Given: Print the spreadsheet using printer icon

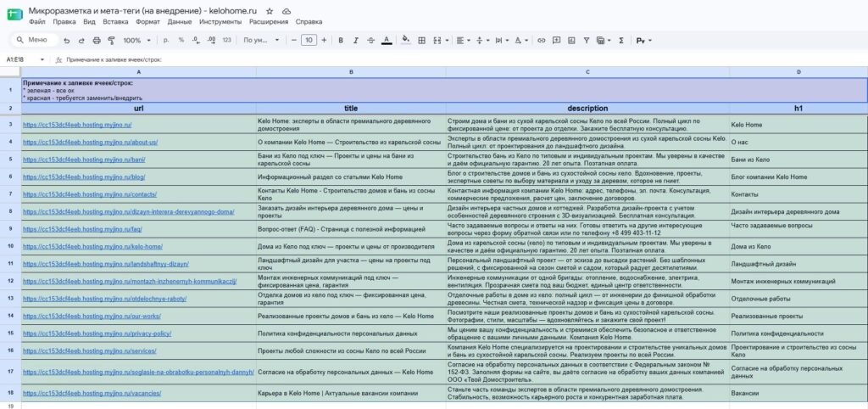Looking at the screenshot, I should click(x=97, y=41).
